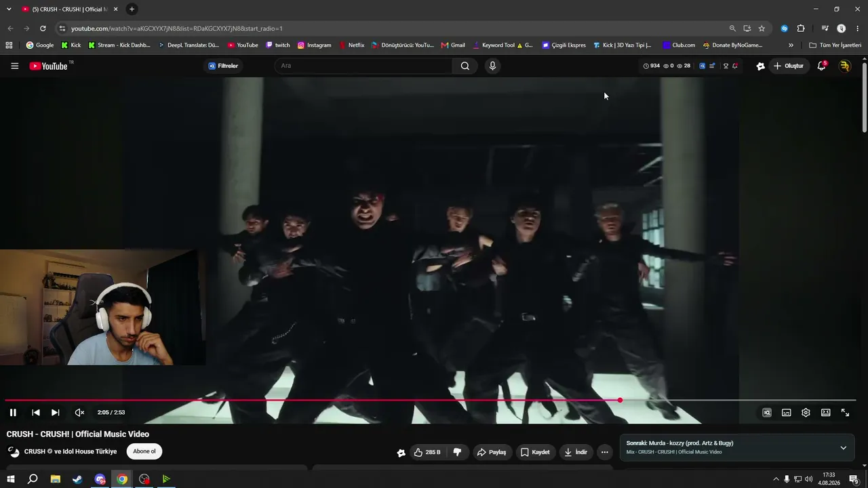868x488 pixels.
Task: Reload the page
Action: pos(43,28)
